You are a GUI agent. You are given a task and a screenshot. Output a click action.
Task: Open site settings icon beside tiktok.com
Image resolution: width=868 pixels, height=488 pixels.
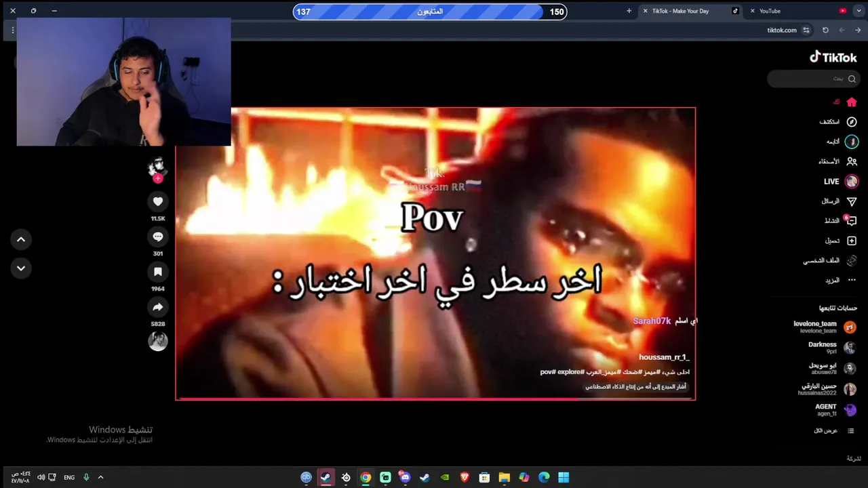(x=806, y=30)
